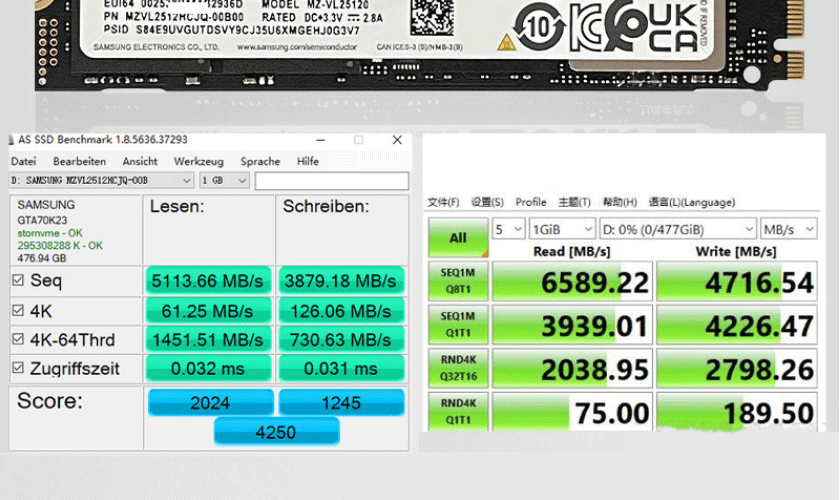Click the 4K-64Thrd write value 730.63 MB/s
Screen dimensions: 840x500
point(341,340)
